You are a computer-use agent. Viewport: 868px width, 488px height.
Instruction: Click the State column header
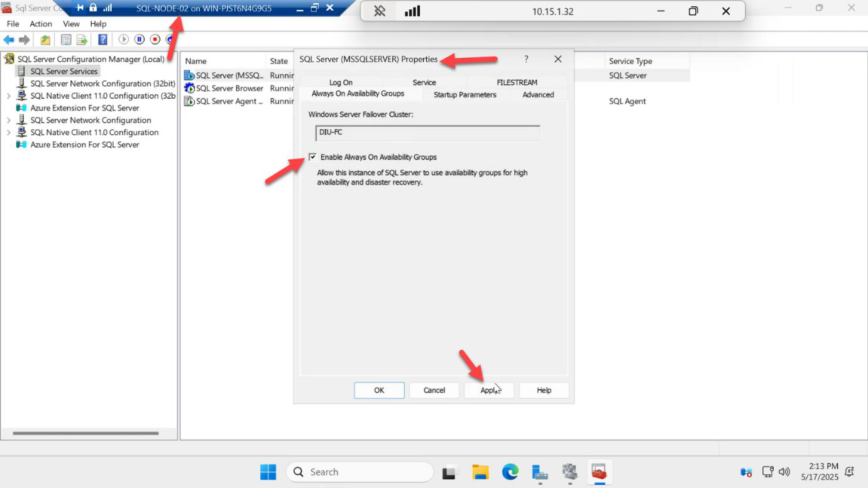click(x=280, y=61)
